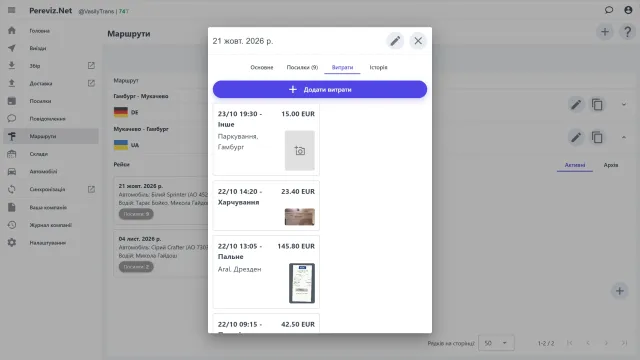The height and width of the screenshot is (360, 640).
Task: Click the add trip plus button
Action: [x=620, y=291]
